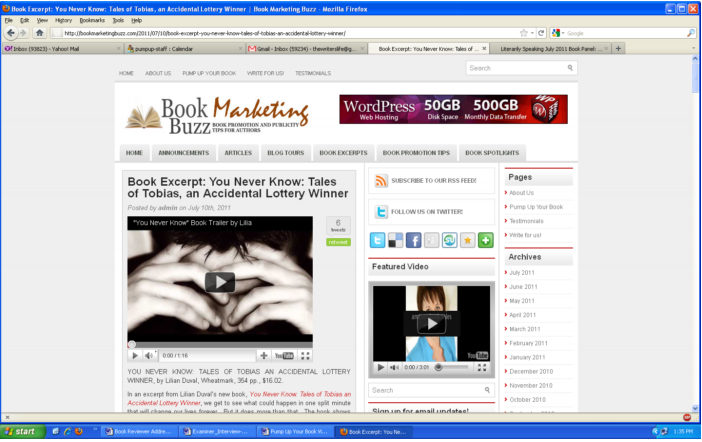Open the Book Promotion Tips navigation tab

click(416, 153)
